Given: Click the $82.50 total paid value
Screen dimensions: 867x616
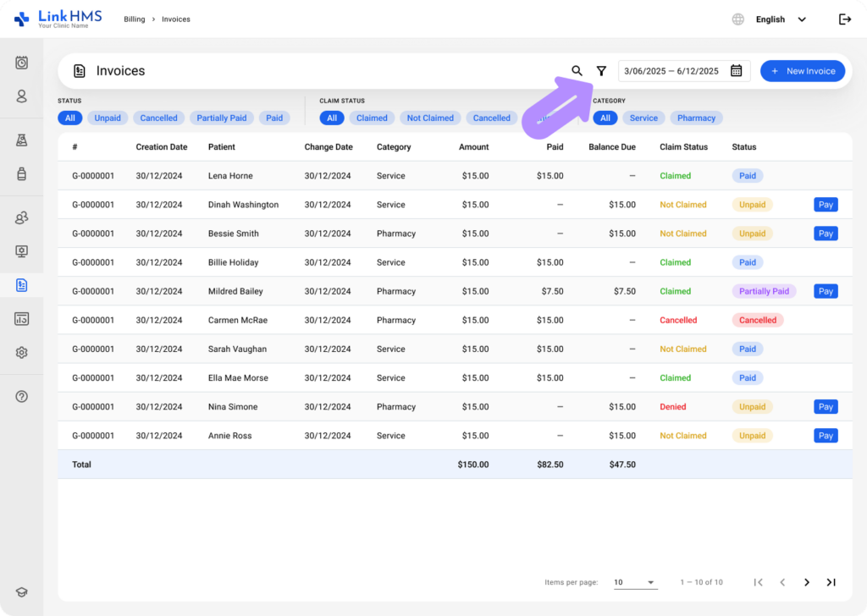Looking at the screenshot, I should (550, 465).
